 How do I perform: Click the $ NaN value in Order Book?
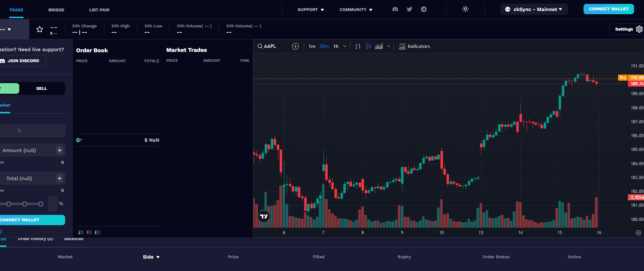click(152, 140)
